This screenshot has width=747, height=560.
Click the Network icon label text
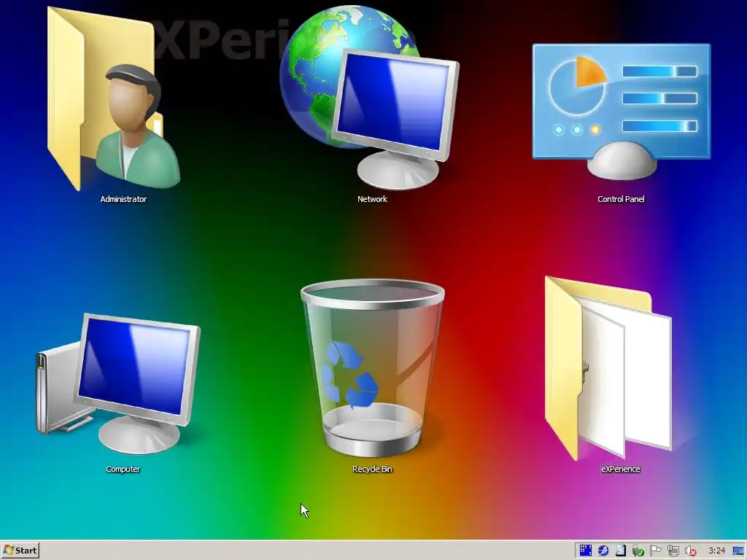[x=372, y=199]
